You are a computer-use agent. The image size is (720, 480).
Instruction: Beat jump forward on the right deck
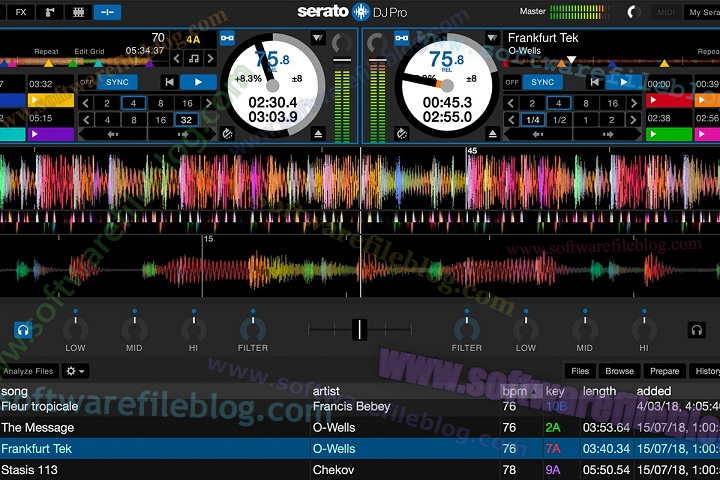pyautogui.click(x=608, y=135)
